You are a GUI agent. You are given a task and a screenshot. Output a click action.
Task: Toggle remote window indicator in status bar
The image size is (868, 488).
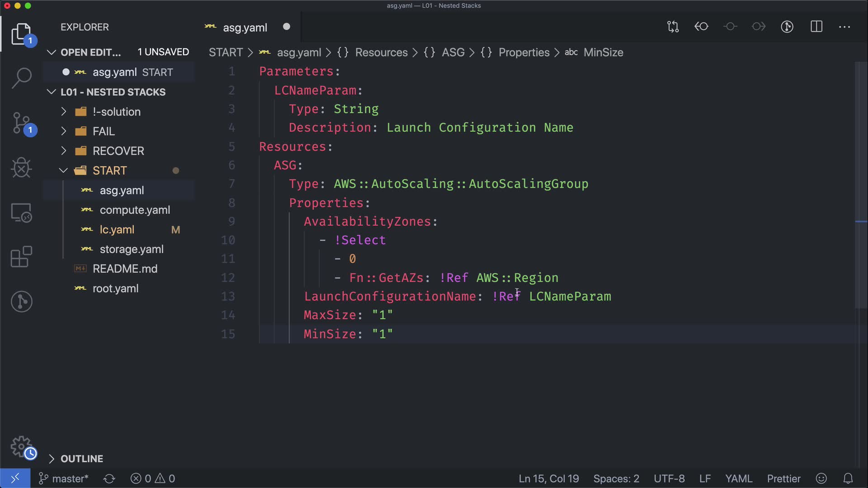pos(15,479)
